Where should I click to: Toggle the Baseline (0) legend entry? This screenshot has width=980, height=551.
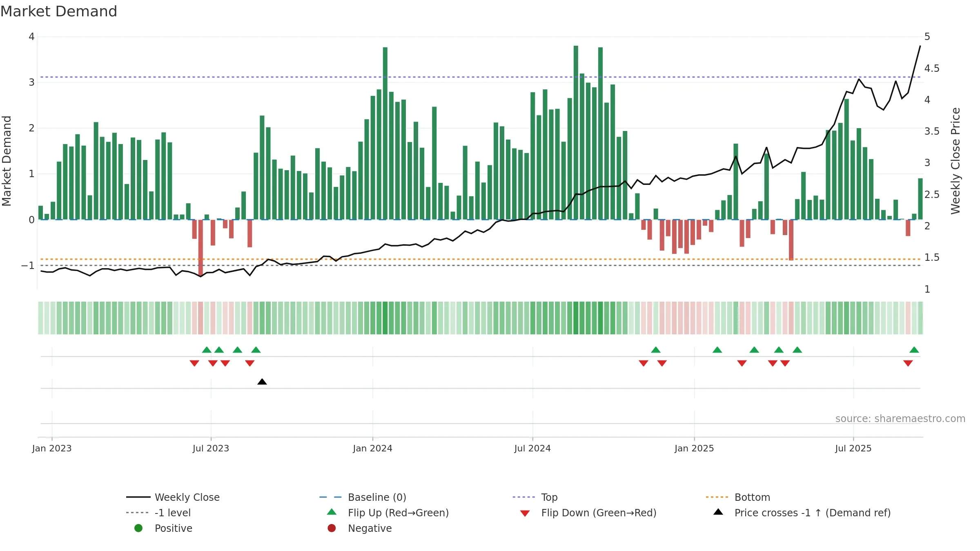(363, 497)
